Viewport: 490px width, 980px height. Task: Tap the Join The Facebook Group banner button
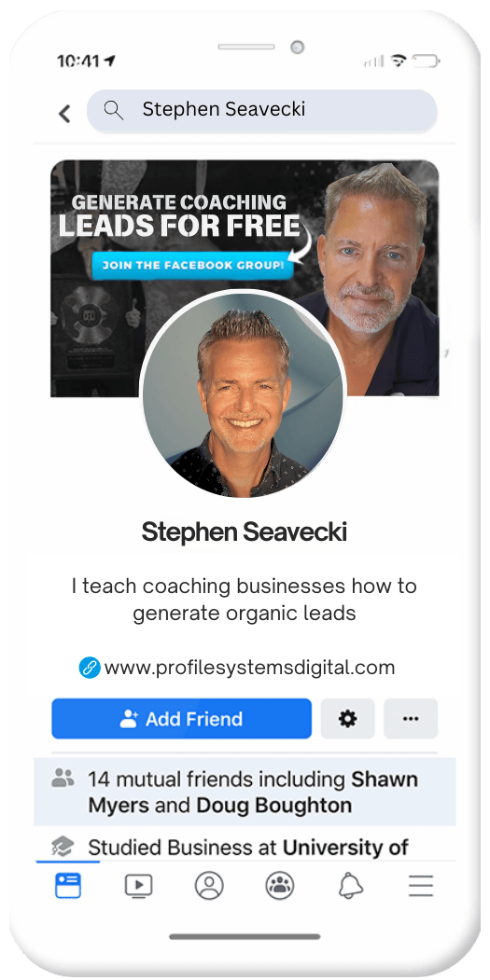(192, 265)
